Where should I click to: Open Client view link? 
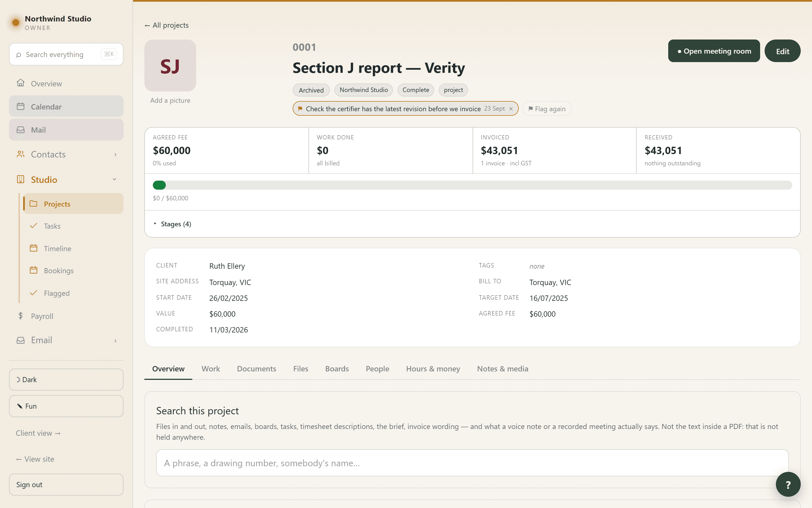[38, 433]
